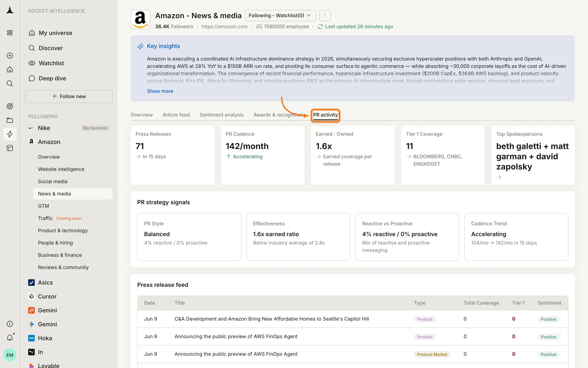This screenshot has width=588, height=368.
Task: Click the three-dot more options button
Action: [325, 16]
